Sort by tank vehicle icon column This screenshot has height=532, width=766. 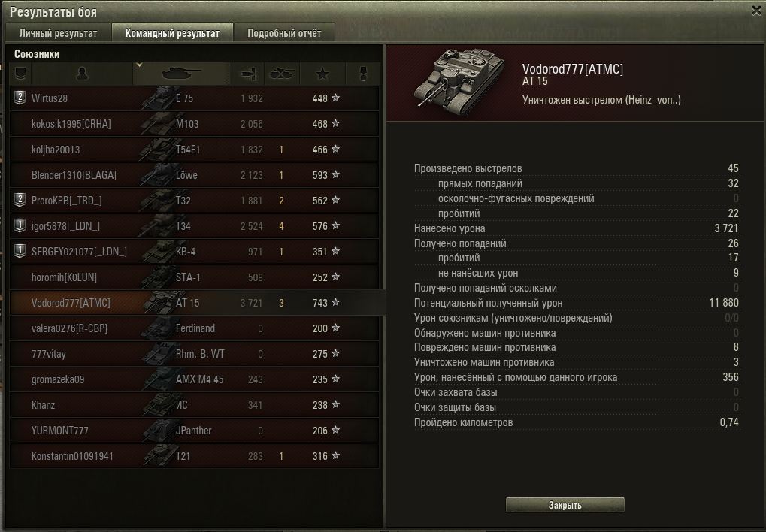pos(180,74)
